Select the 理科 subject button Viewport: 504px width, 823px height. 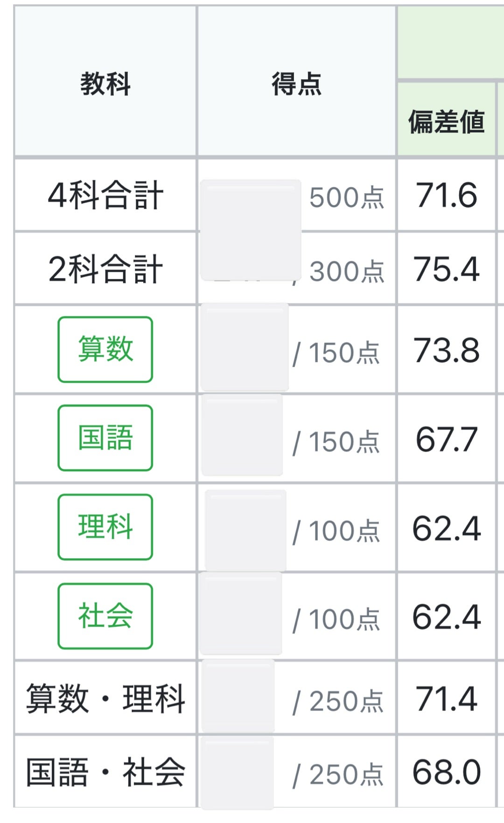pyautogui.click(x=105, y=527)
